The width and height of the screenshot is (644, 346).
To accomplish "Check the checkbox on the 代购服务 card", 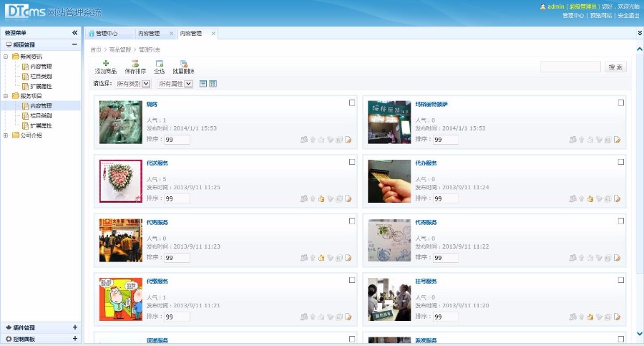I will [352, 221].
